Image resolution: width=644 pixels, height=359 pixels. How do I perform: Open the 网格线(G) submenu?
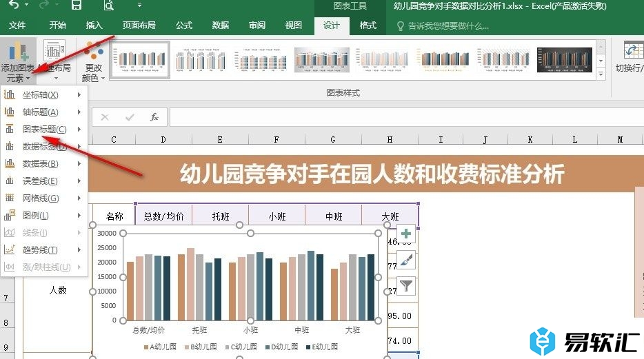(x=44, y=198)
